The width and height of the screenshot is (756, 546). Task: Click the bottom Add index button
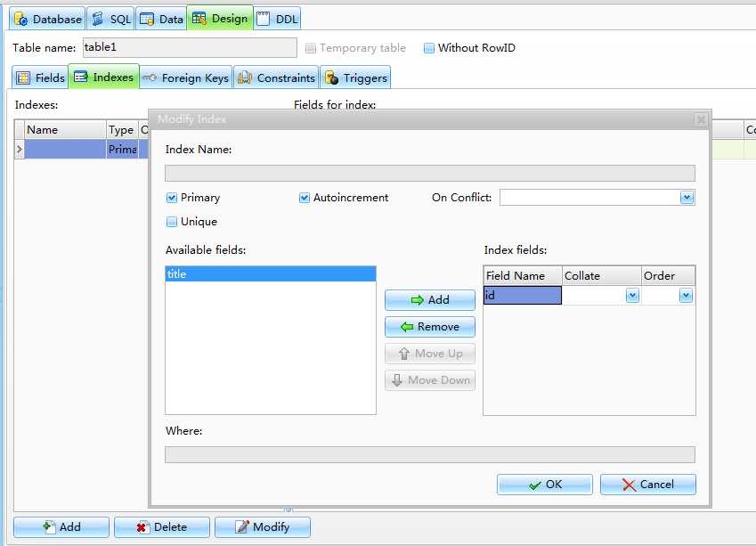click(61, 527)
